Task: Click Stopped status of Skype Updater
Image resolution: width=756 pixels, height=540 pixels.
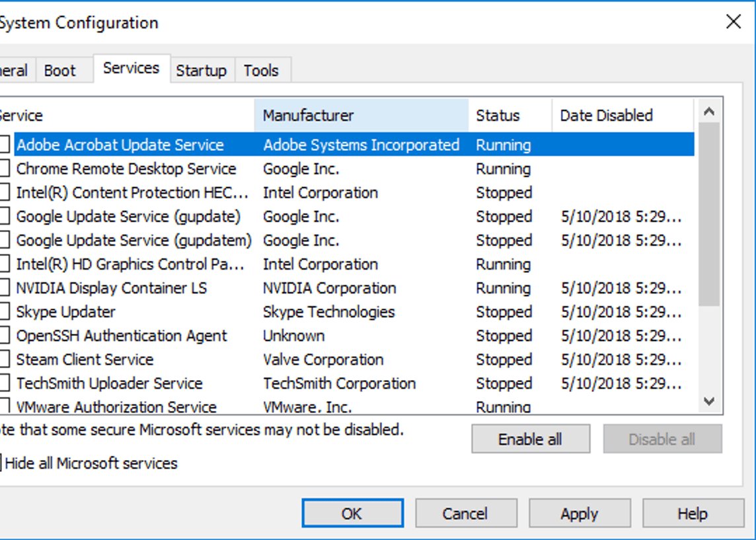Action: [504, 312]
